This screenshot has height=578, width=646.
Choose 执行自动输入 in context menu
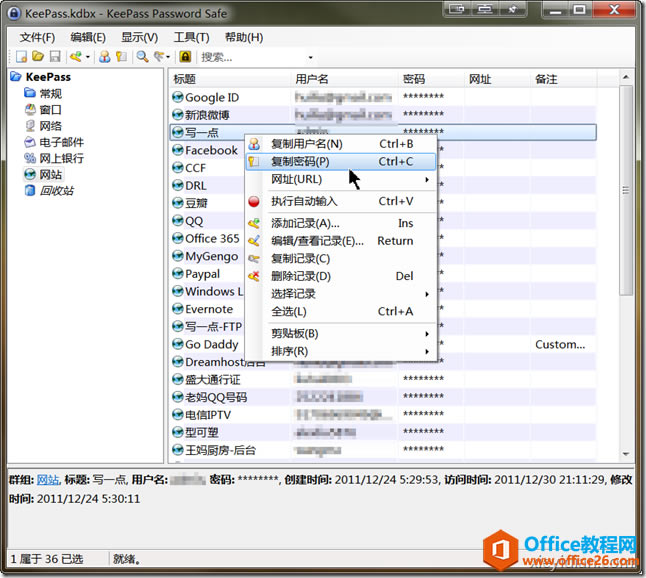pyautogui.click(x=341, y=201)
